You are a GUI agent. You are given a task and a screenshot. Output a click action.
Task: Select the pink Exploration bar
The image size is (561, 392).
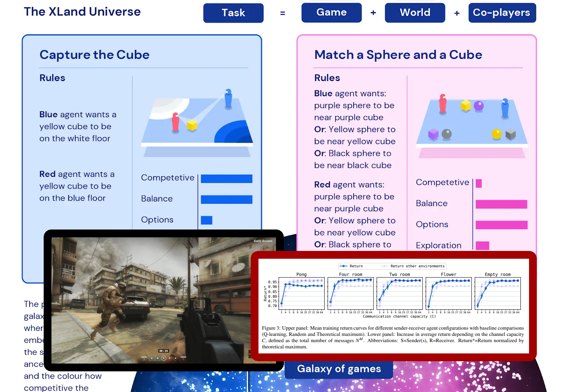(482, 245)
